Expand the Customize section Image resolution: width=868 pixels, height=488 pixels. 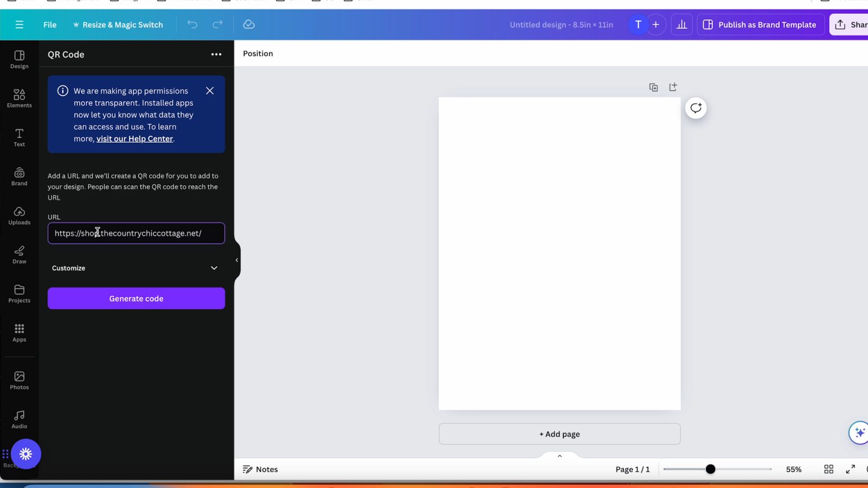(x=136, y=268)
